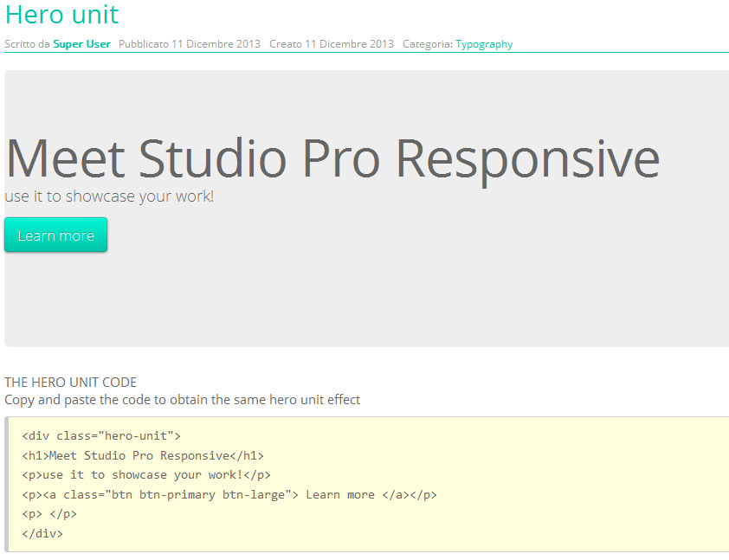Click the 'use it to showcase your work!' text
The width and height of the screenshot is (729, 560).
[109, 196]
